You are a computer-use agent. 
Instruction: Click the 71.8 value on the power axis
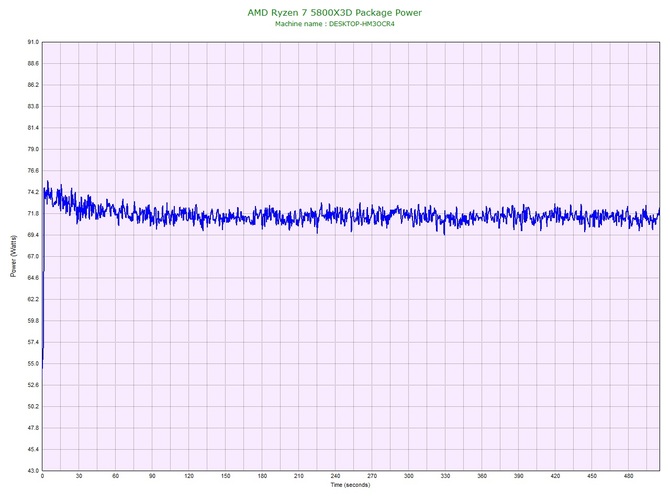pos(33,213)
